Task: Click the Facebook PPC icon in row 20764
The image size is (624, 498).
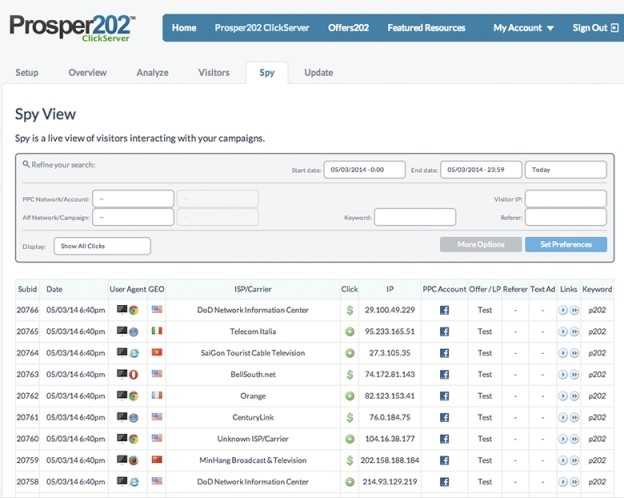Action: coord(444,353)
